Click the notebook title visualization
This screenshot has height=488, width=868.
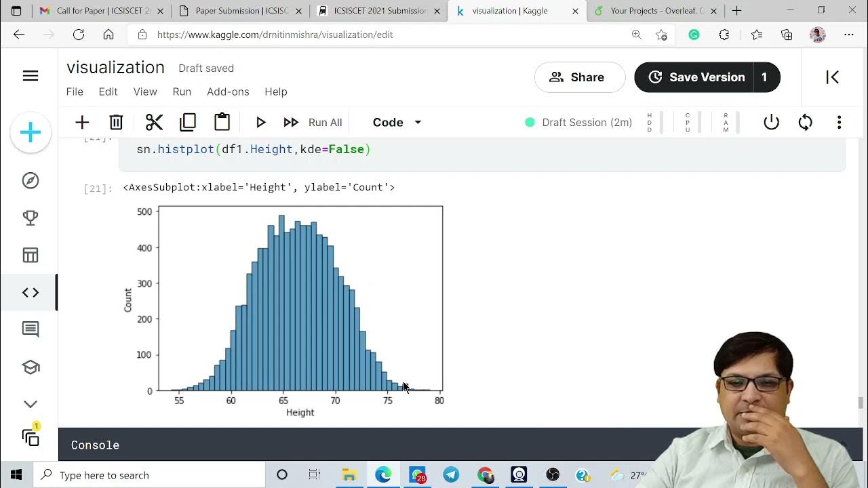pyautogui.click(x=115, y=68)
